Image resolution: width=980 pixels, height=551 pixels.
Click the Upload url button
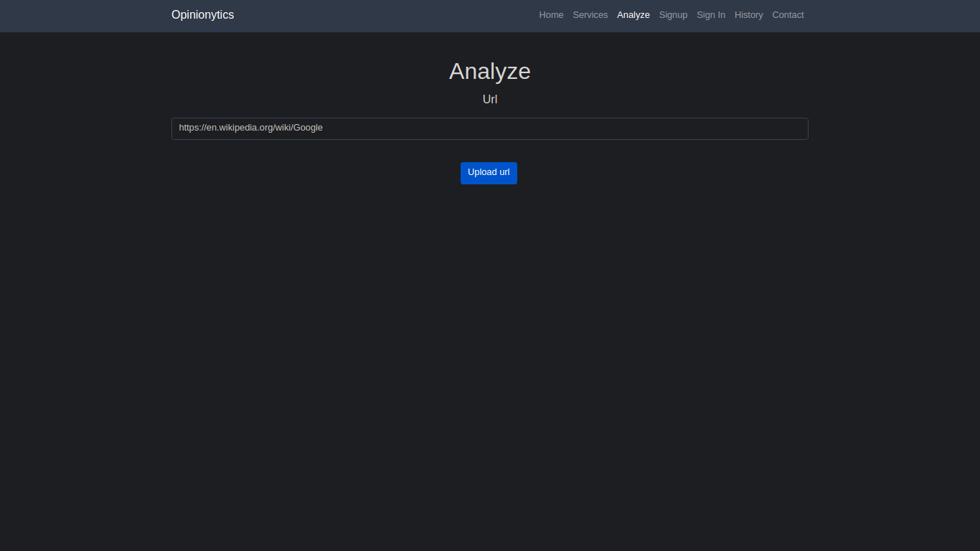pyautogui.click(x=489, y=173)
